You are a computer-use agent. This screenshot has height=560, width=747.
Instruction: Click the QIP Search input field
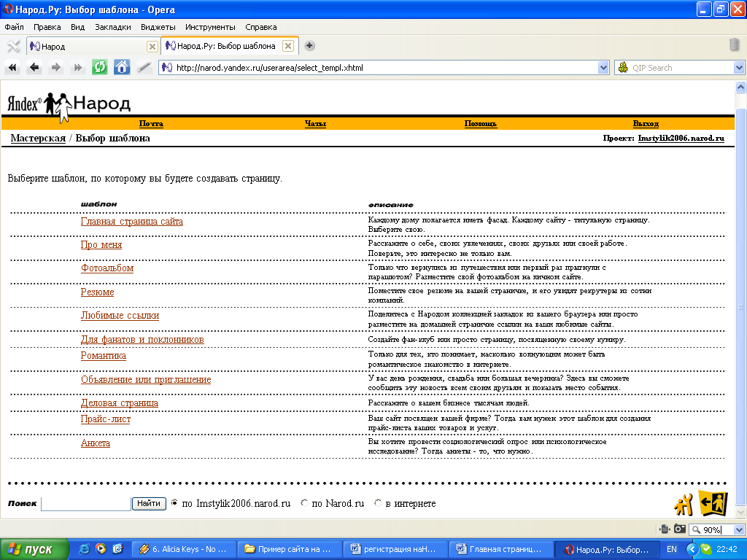[x=681, y=68]
